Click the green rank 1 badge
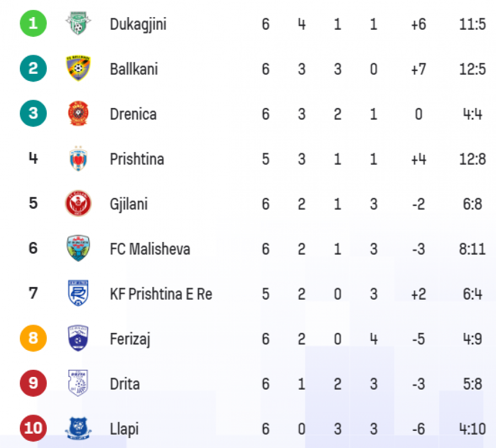 [x=33, y=23]
